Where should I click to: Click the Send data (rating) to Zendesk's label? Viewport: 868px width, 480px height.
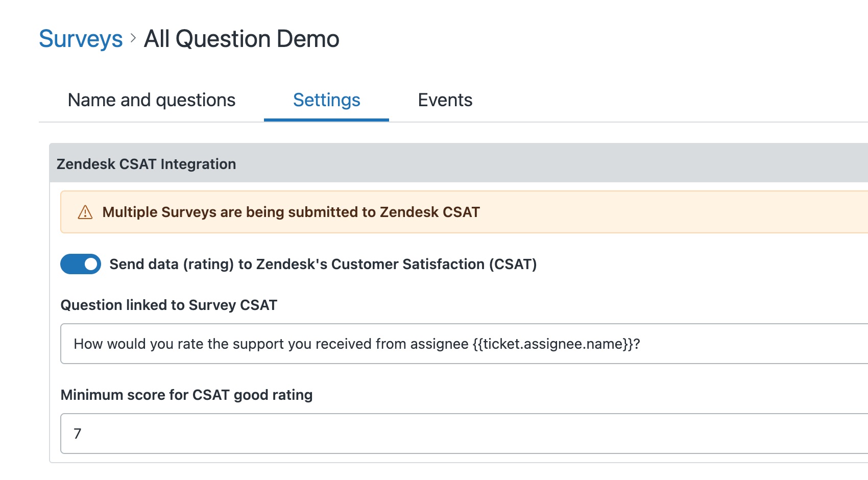(323, 264)
